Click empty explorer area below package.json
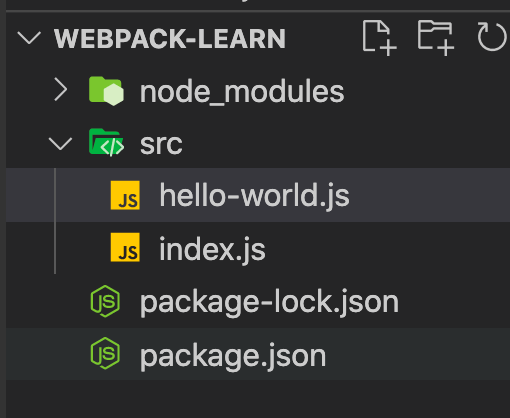Screen dimensions: 510x418 point(258,399)
